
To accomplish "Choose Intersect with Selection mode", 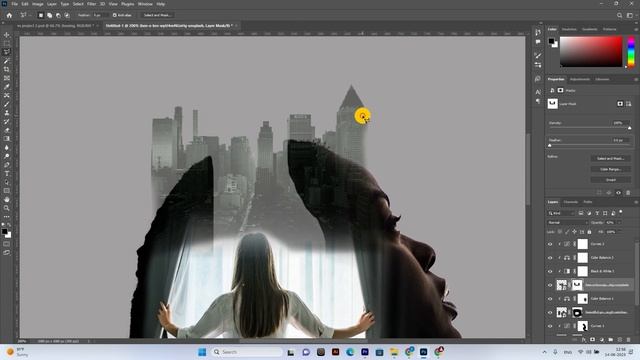I will (x=67, y=15).
